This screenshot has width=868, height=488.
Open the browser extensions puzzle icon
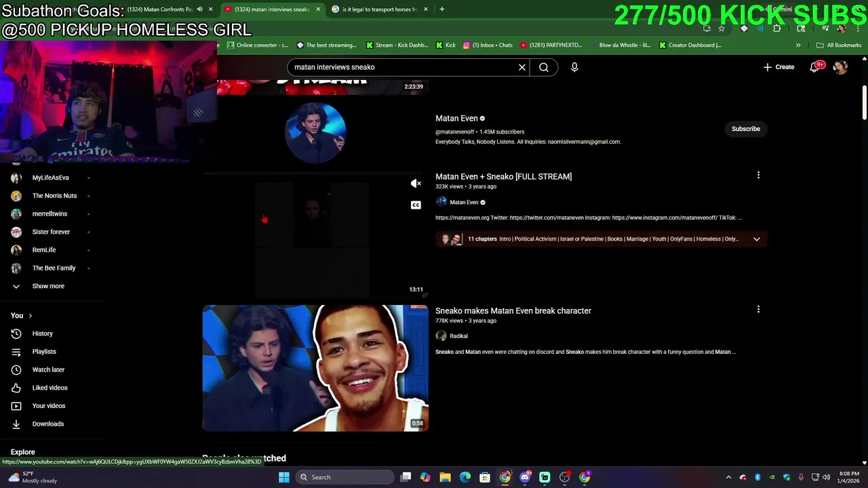(x=777, y=28)
